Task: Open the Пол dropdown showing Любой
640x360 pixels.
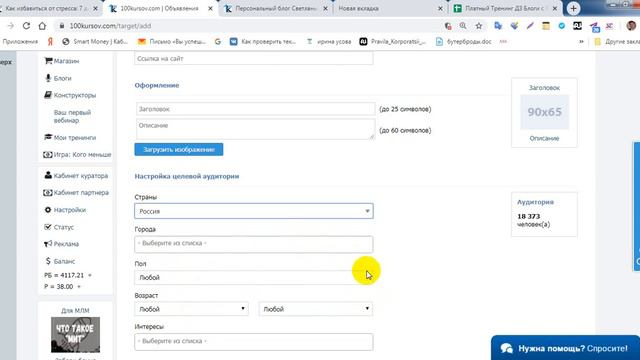Action: (253, 278)
